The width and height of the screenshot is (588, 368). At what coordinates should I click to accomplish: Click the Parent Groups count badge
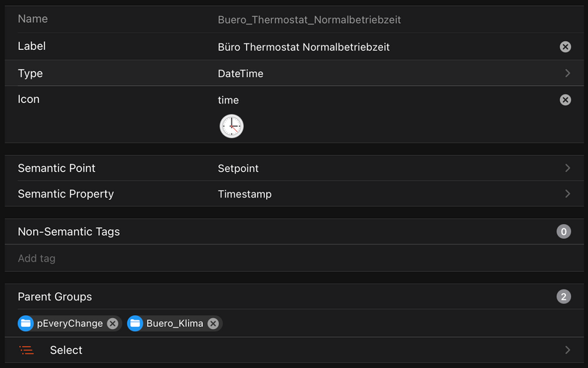point(564,297)
